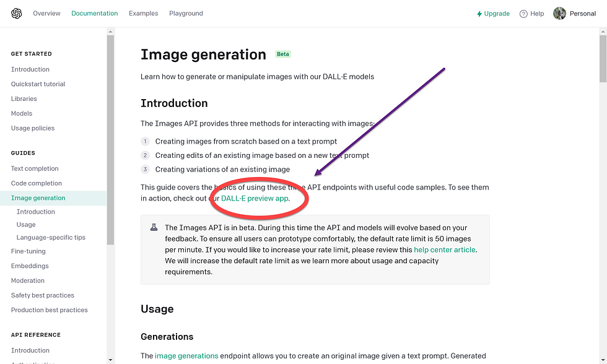Viewport: 607px width, 364px height.
Task: Click the Generations subsection heading
Action: (167, 337)
